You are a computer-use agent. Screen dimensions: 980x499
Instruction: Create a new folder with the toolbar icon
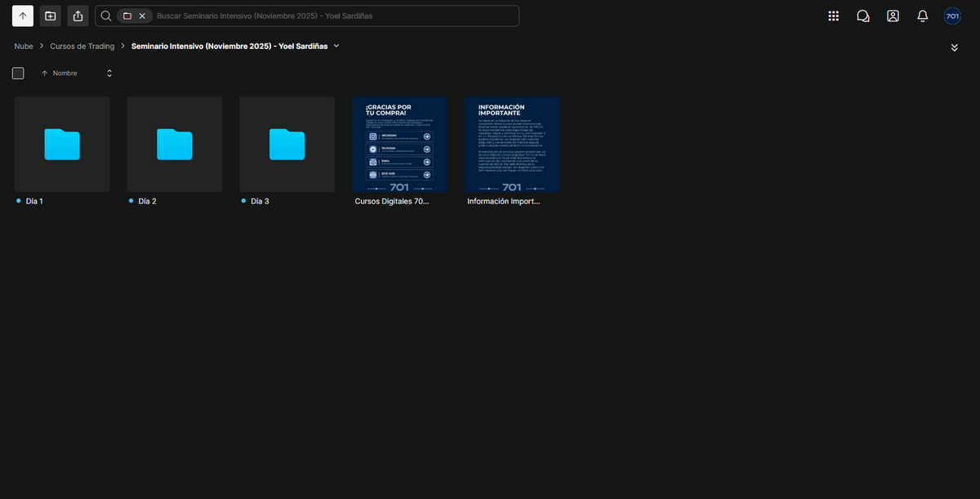(51, 16)
